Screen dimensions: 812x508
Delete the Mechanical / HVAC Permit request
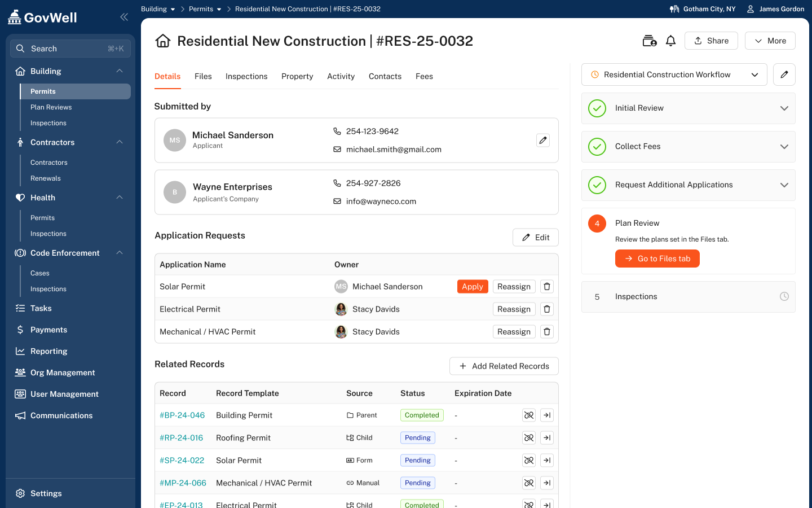pos(546,332)
